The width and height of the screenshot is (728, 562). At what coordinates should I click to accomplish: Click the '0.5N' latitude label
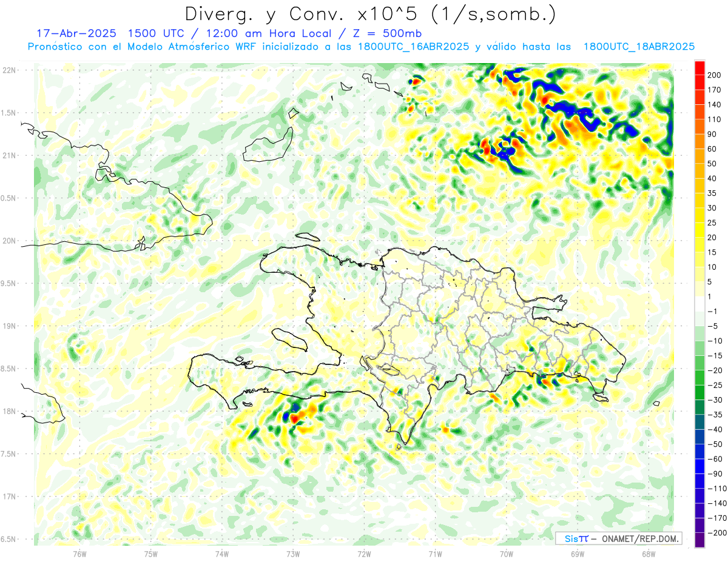(8, 198)
